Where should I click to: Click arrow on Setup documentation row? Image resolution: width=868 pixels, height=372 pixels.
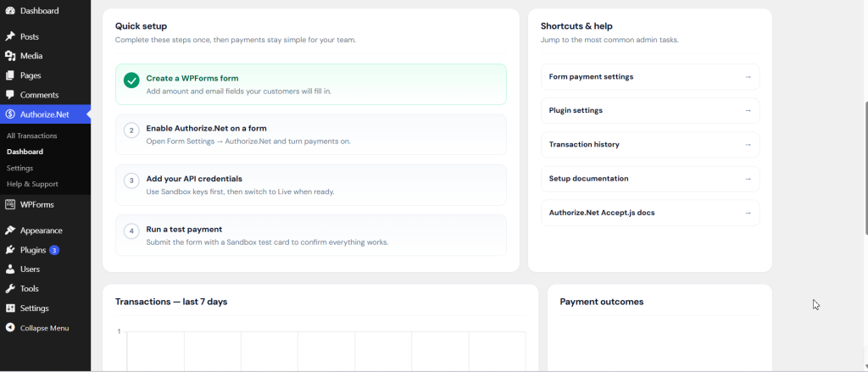748,179
